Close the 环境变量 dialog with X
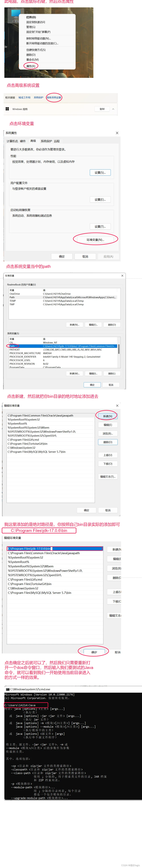142x868 pixels. [122, 275]
